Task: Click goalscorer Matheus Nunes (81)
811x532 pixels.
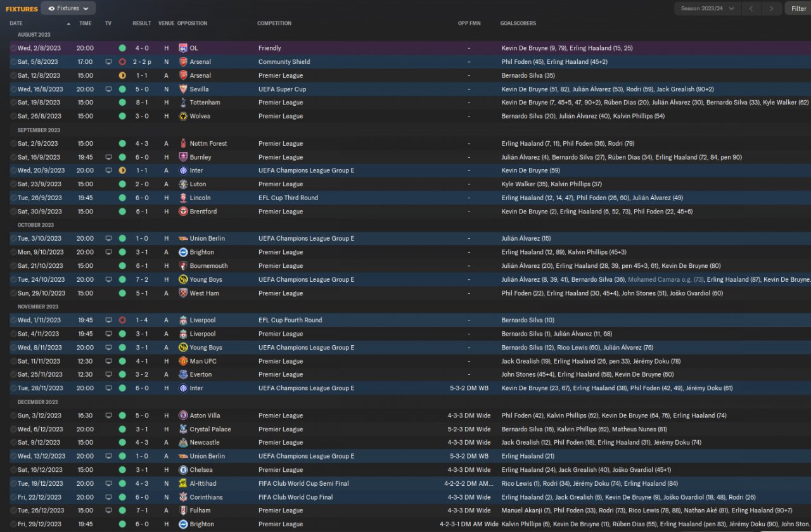Action: click(637, 429)
